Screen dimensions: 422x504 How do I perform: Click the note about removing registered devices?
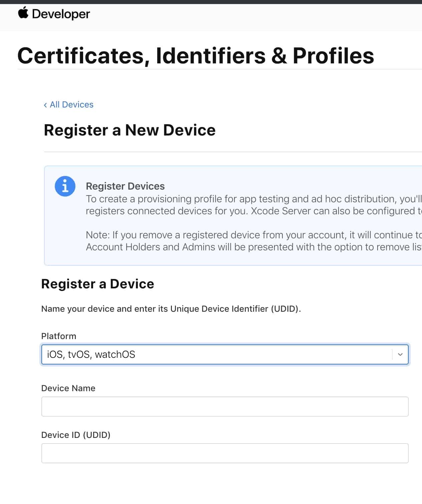click(254, 235)
